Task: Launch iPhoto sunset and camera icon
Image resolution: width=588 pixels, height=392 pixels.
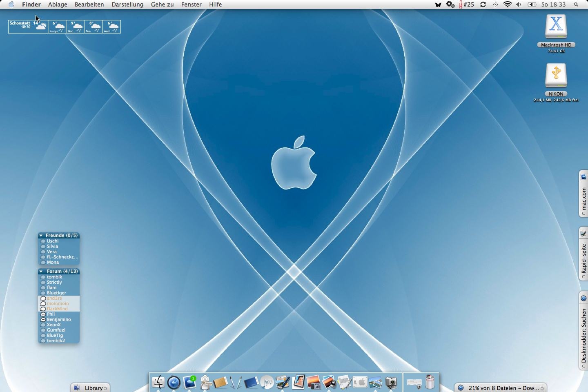Action: 314,382
